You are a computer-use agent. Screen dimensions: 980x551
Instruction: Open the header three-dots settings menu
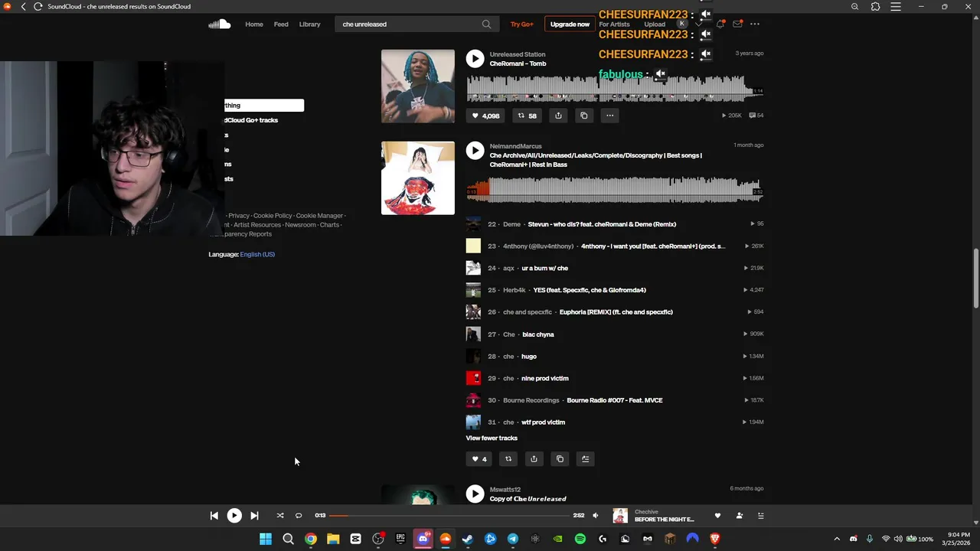pyautogui.click(x=755, y=24)
